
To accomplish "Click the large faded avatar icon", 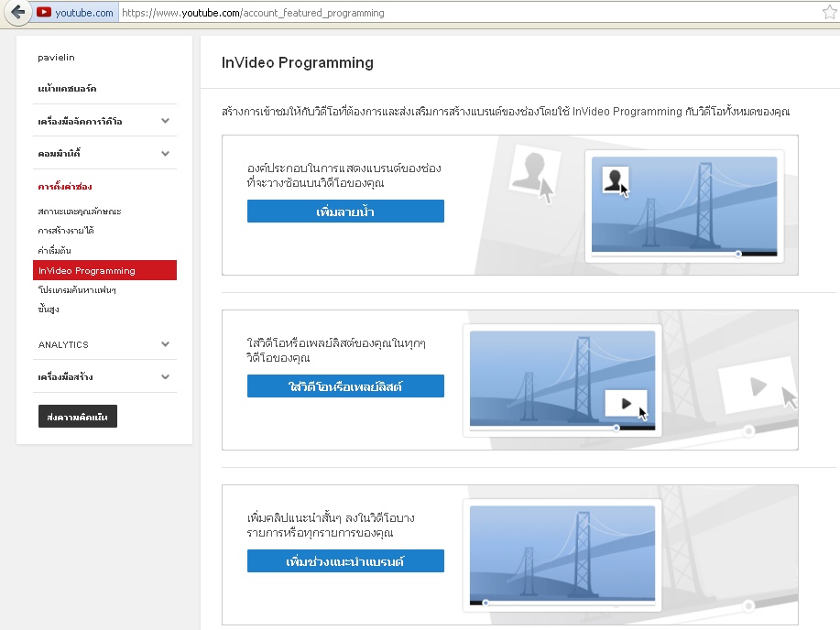I will pyautogui.click(x=535, y=168).
